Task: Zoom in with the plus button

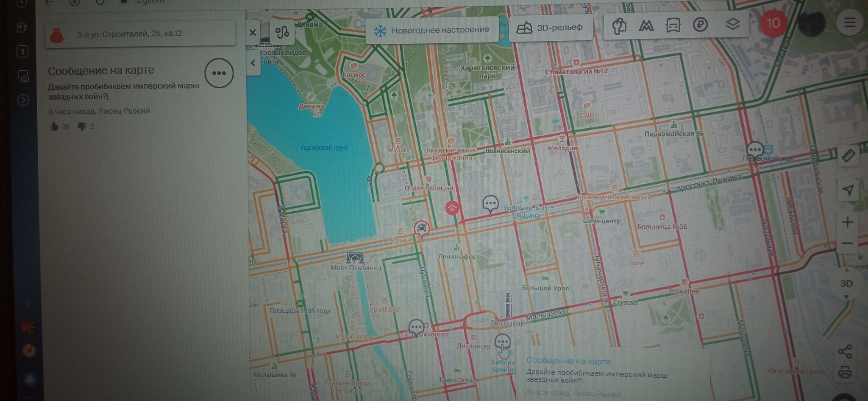Action: tap(848, 222)
